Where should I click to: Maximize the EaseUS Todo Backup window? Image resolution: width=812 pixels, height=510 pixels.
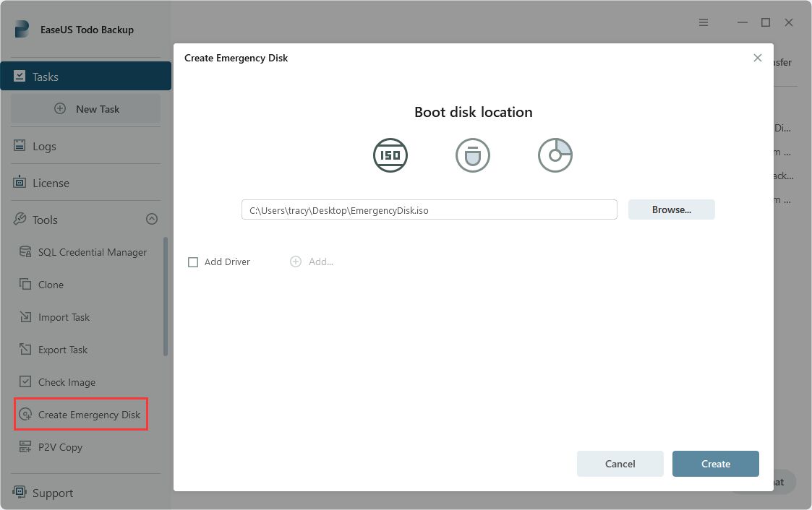[766, 22]
